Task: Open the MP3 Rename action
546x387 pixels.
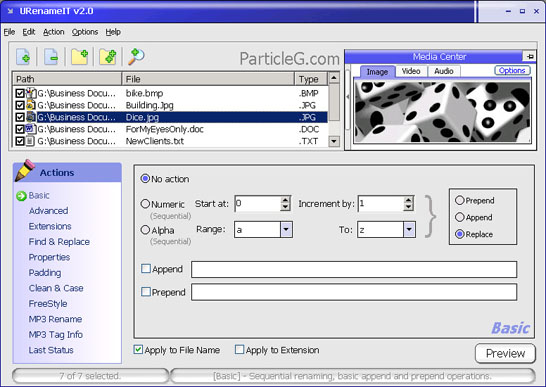Action: (55, 319)
